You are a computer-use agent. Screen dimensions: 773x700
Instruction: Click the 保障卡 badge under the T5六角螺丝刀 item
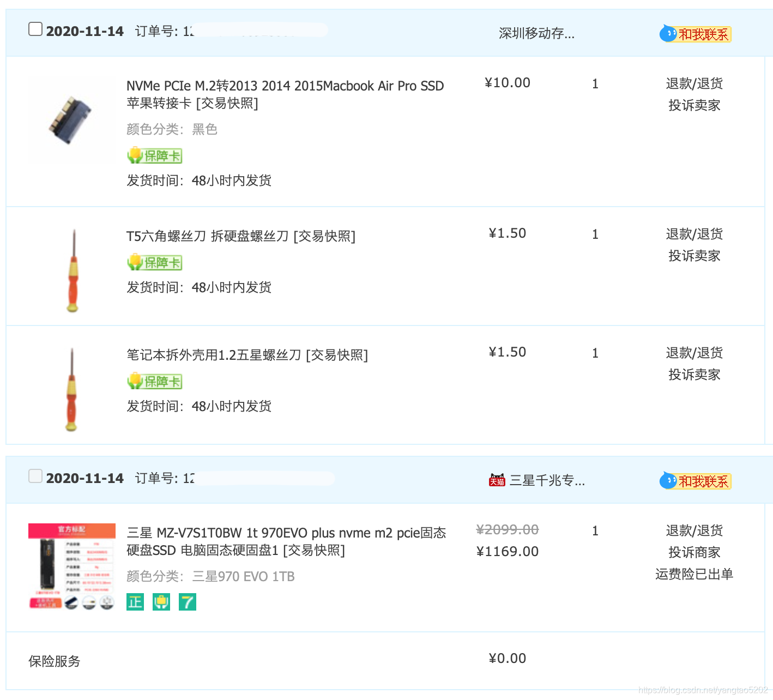[x=154, y=262]
